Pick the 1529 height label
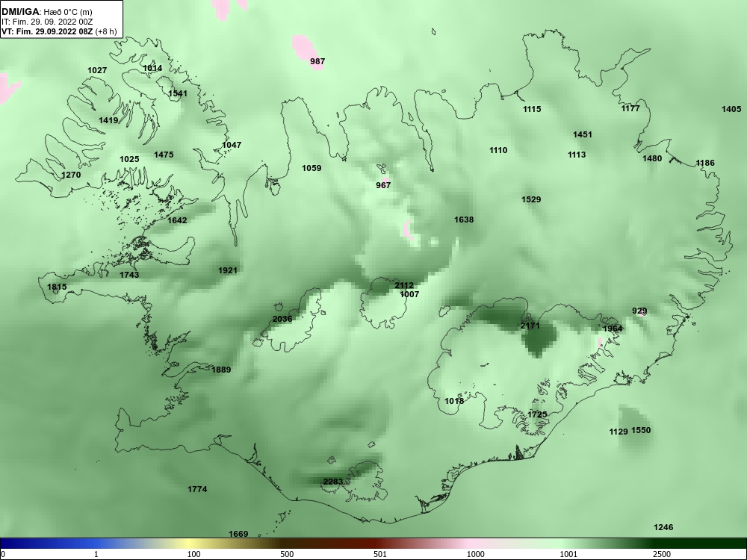The width and height of the screenshot is (747, 560). [531, 199]
